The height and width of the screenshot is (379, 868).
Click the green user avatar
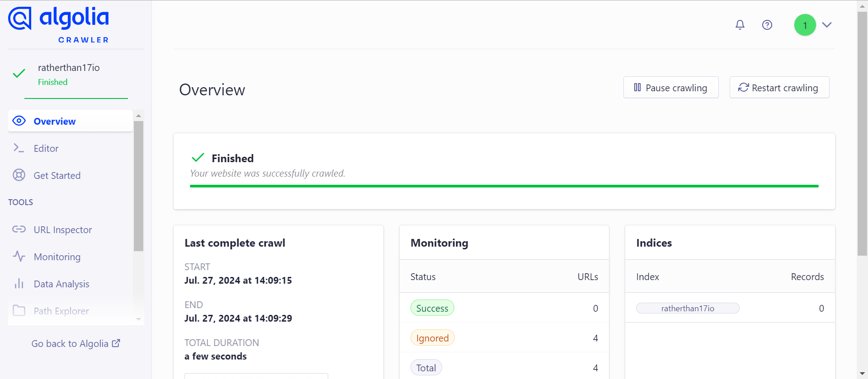click(805, 25)
